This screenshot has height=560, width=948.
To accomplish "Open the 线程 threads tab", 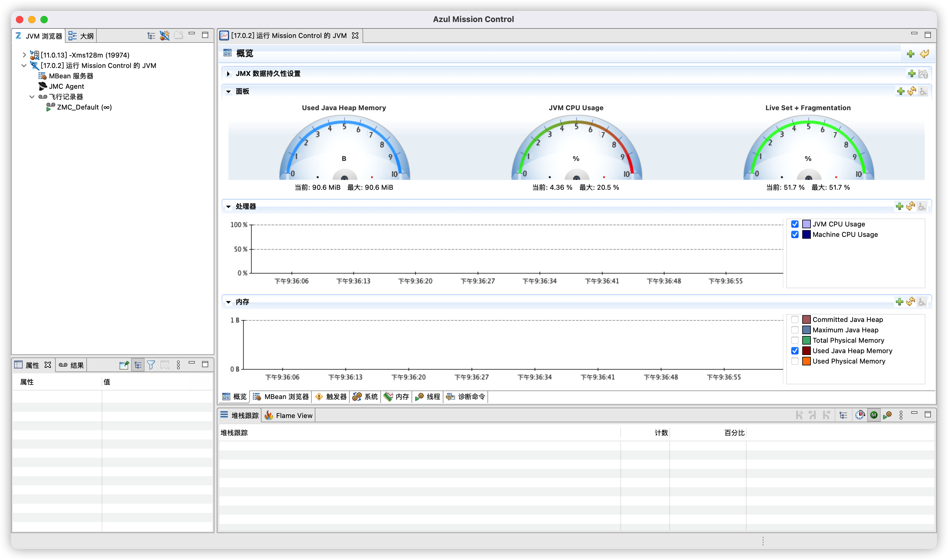I will coord(427,397).
